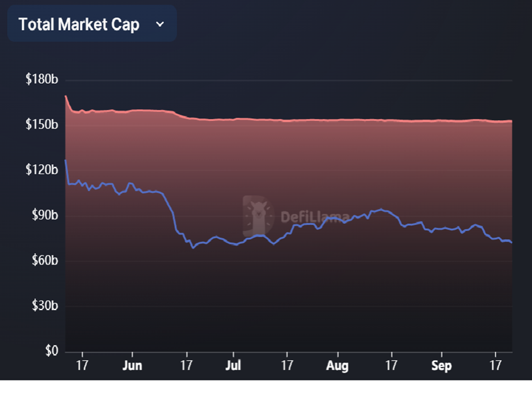Click the DefiLlama watermark text
The width and height of the screenshot is (532, 399).
315,217
